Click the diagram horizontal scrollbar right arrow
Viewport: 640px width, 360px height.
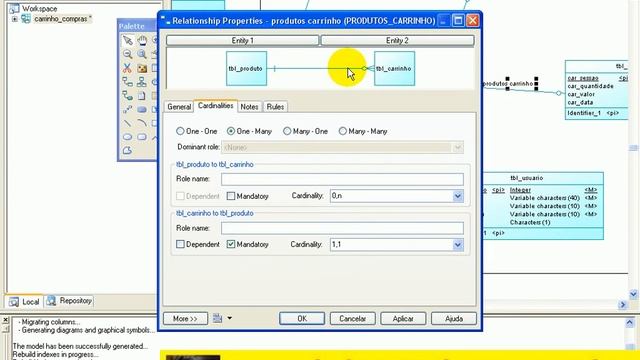(623, 304)
